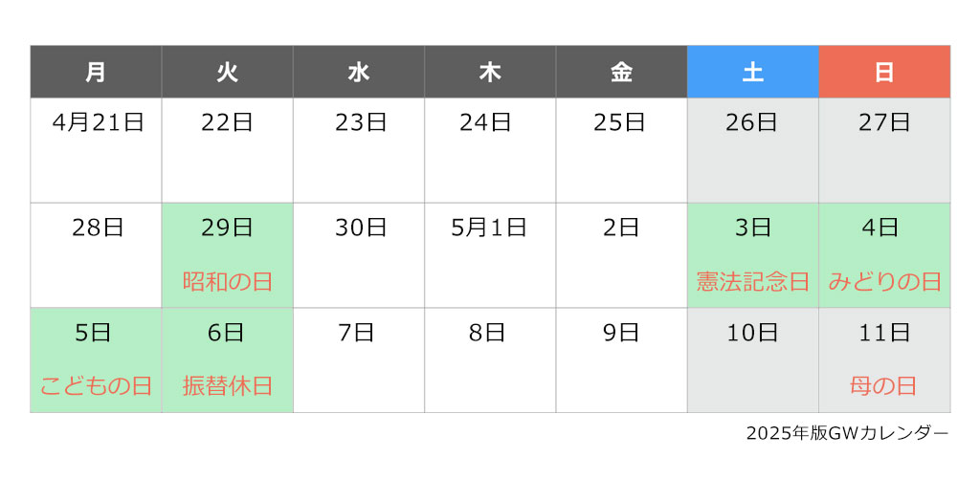Click the 29日 昭和の日 holiday cell
The width and height of the screenshot is (980, 479).
click(228, 255)
